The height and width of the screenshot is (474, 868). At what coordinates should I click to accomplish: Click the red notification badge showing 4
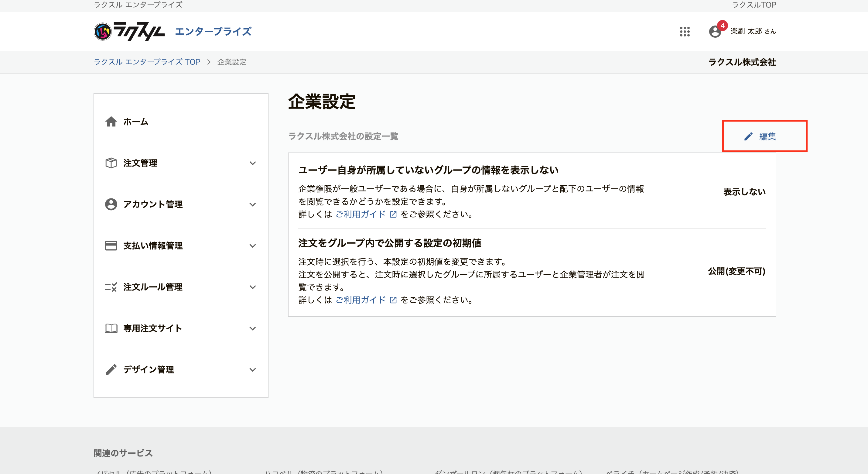[723, 26]
